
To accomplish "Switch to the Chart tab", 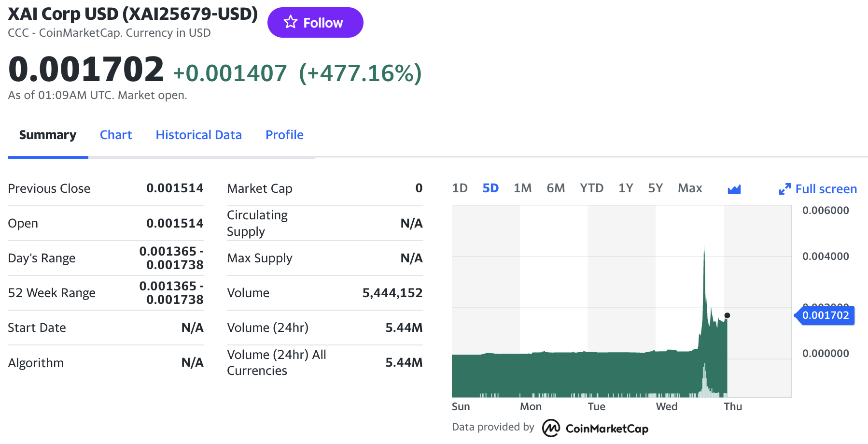I will click(x=115, y=135).
